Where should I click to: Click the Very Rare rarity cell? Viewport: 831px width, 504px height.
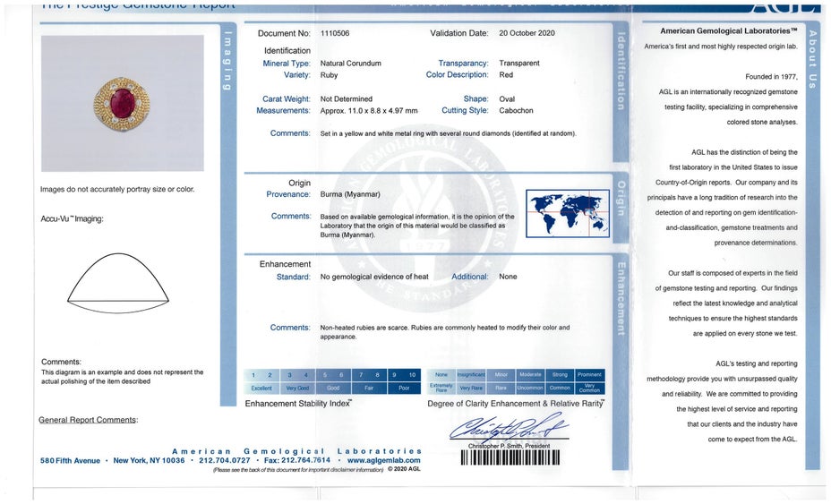pyautogui.click(x=471, y=389)
